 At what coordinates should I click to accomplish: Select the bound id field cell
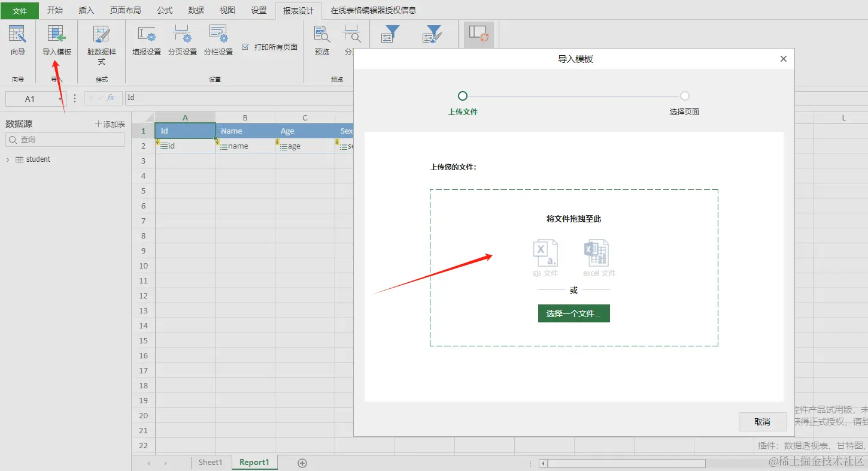click(185, 146)
